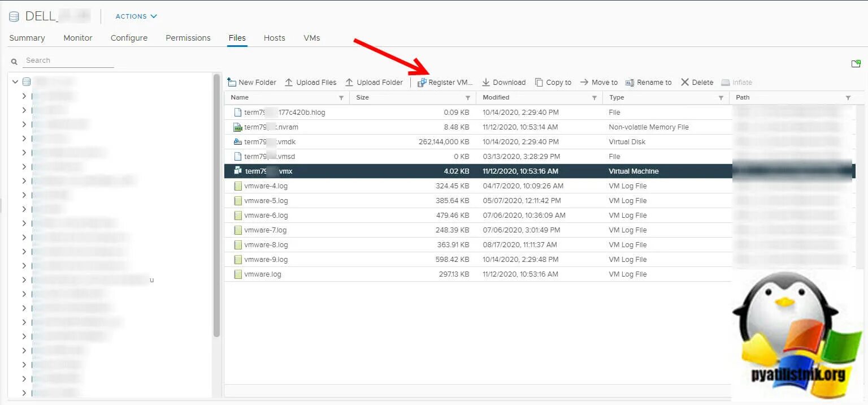Click the New Folder button label
The width and height of the screenshot is (868, 405).
tap(257, 83)
